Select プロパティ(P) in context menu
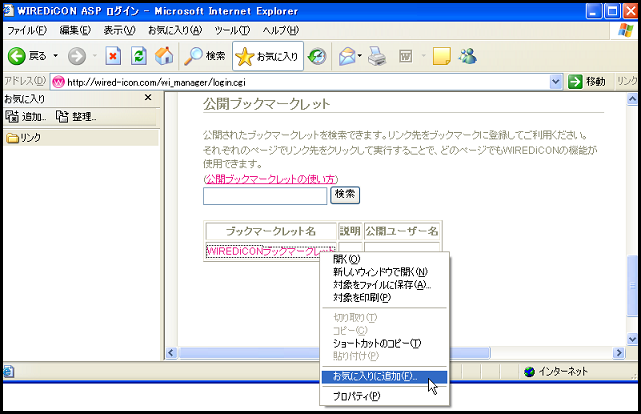The image size is (641, 414). point(384,396)
